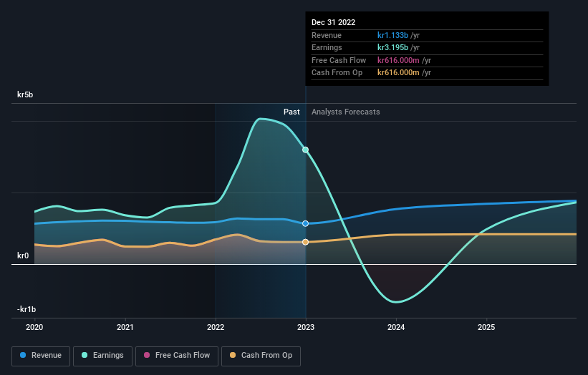This screenshot has height=375, width=588.
Task: Click the Free Cash Flow label in tooltip
Action: pos(339,60)
